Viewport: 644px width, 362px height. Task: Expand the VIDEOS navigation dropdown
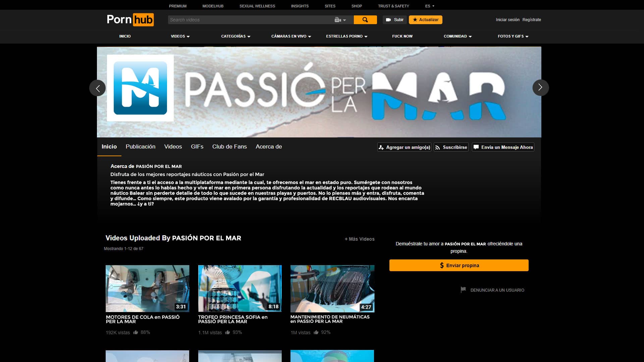coord(180,36)
